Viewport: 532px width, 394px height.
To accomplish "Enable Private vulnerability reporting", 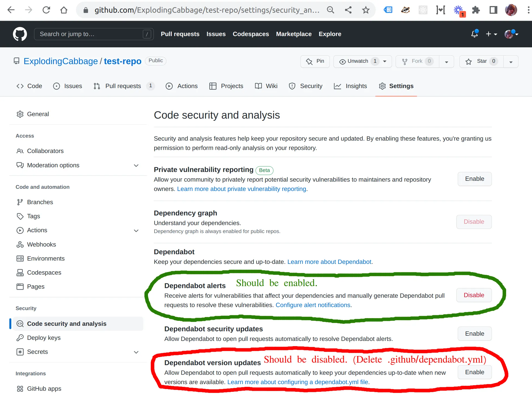I will click(x=474, y=179).
